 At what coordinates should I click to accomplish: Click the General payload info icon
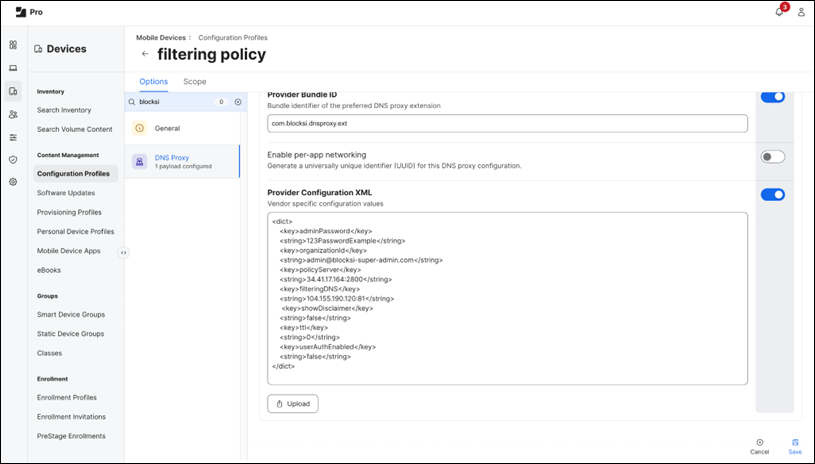[139, 128]
